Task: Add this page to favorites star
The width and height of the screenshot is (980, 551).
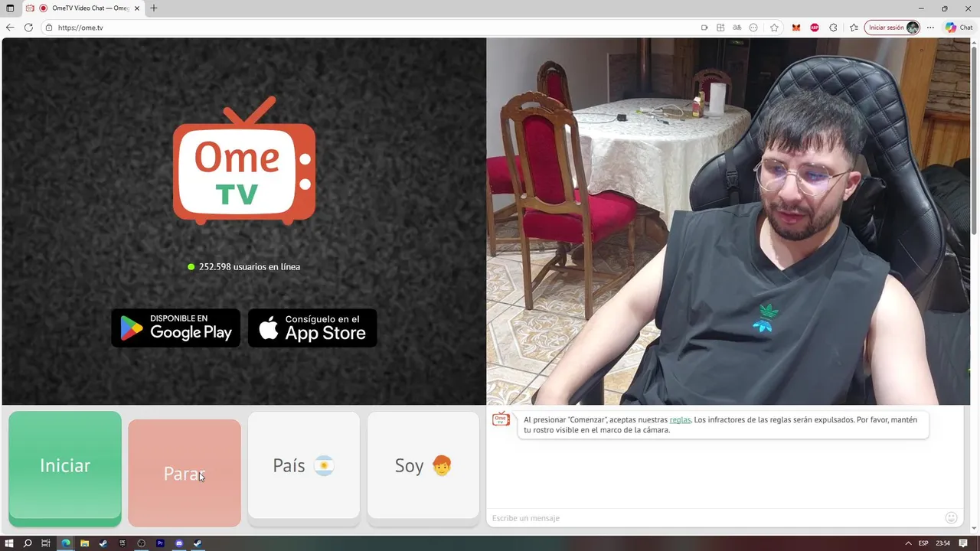Action: [x=774, y=28]
